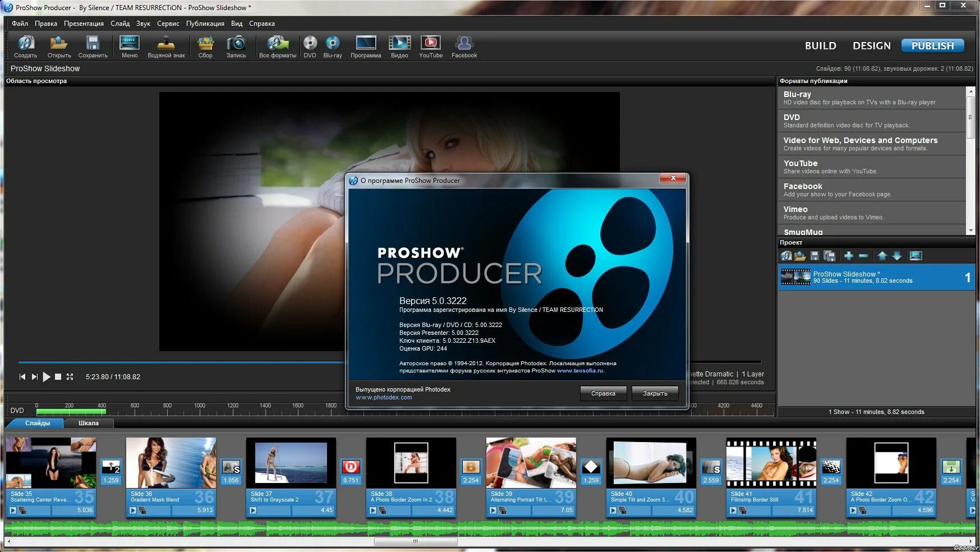The width and height of the screenshot is (980, 552).
Task: Switch to the DESIGN workspace
Action: point(872,46)
